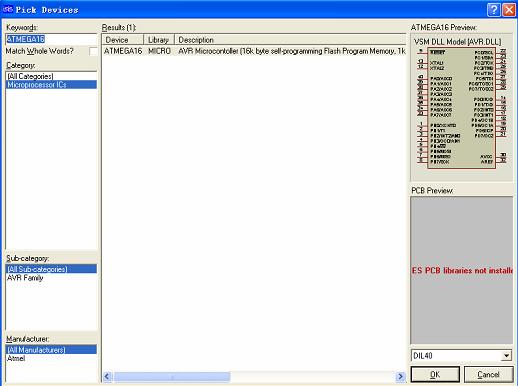This screenshot has width=518, height=386.
Task: Click the gray PCB Preview area
Action: (461, 270)
